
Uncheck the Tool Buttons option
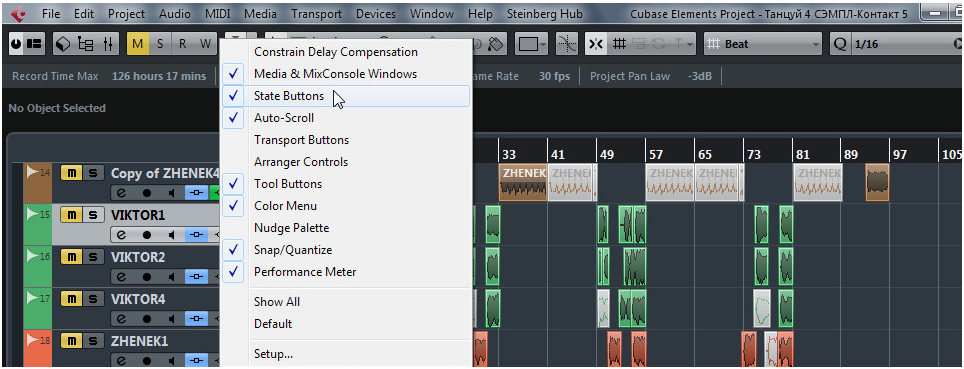pos(347,184)
